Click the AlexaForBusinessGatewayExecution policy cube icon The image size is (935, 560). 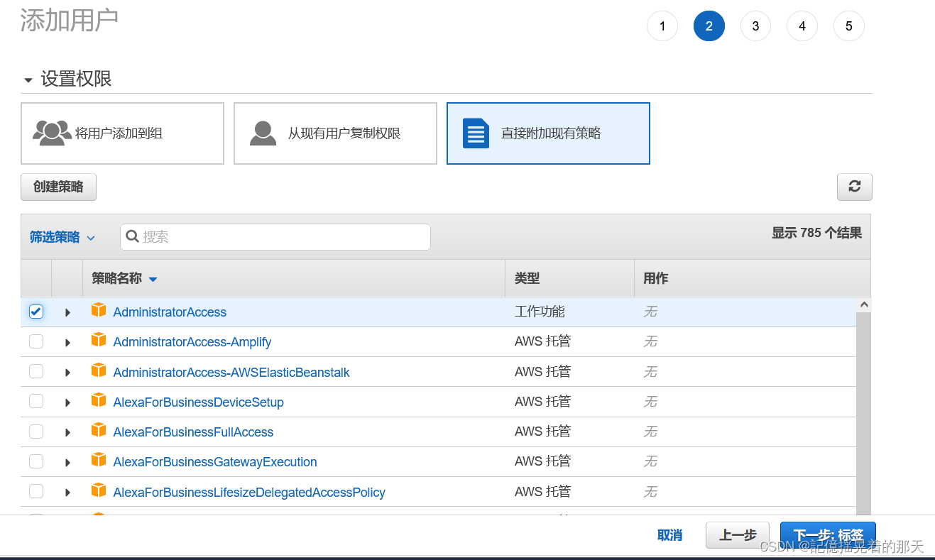point(99,460)
